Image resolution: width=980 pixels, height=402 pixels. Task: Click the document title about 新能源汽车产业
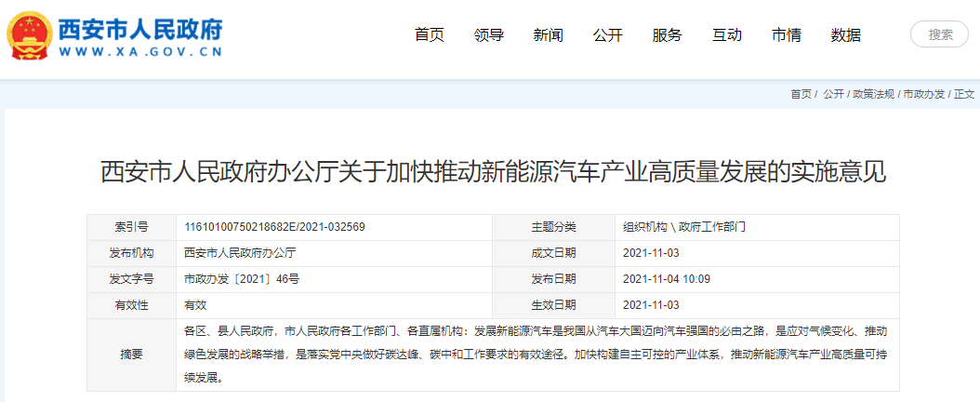pyautogui.click(x=493, y=171)
